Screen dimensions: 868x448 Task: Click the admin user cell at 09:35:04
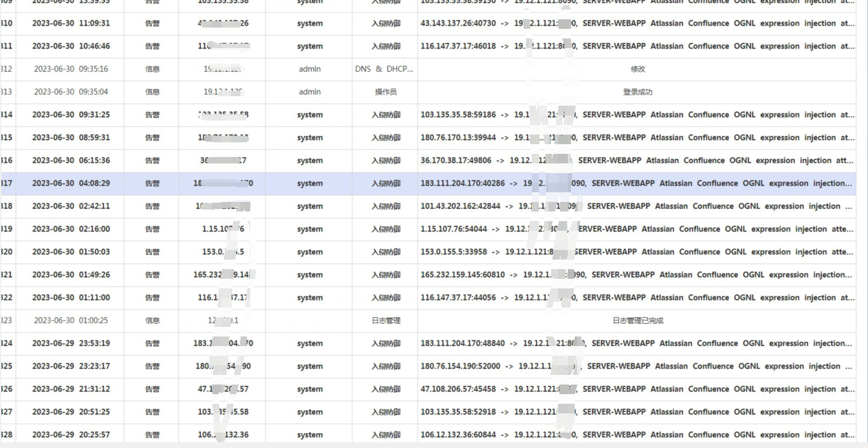coord(309,92)
